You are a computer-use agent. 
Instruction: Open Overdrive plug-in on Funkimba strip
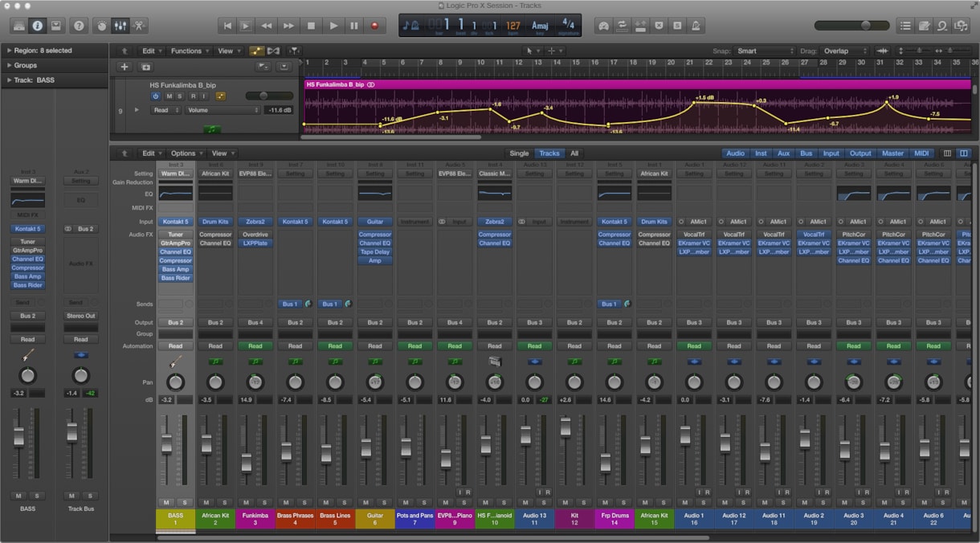pyautogui.click(x=255, y=235)
